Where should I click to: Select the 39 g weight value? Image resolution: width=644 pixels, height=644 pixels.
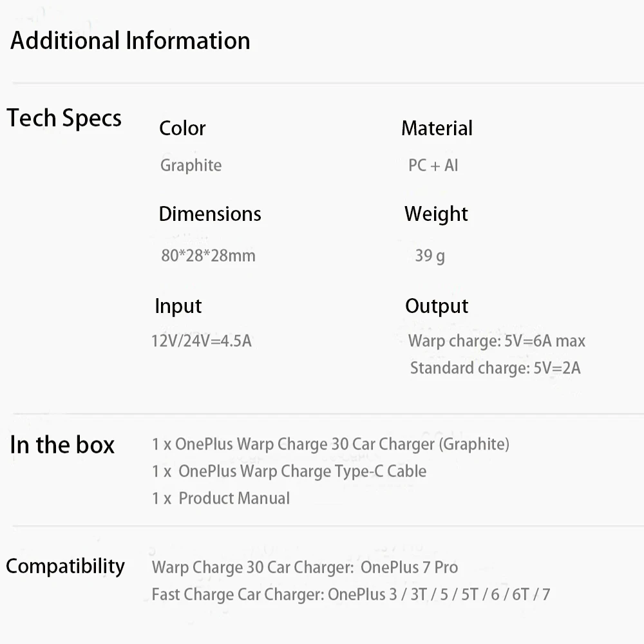[430, 255]
